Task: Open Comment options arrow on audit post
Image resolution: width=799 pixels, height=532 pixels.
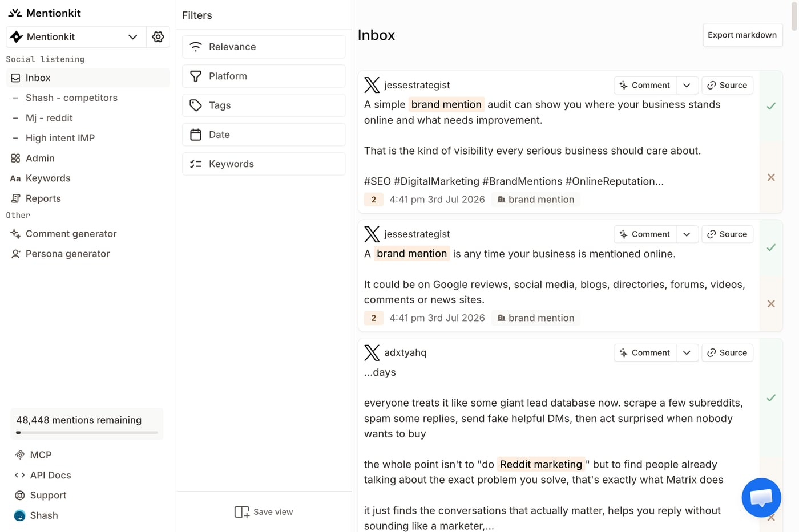Action: pyautogui.click(x=687, y=86)
